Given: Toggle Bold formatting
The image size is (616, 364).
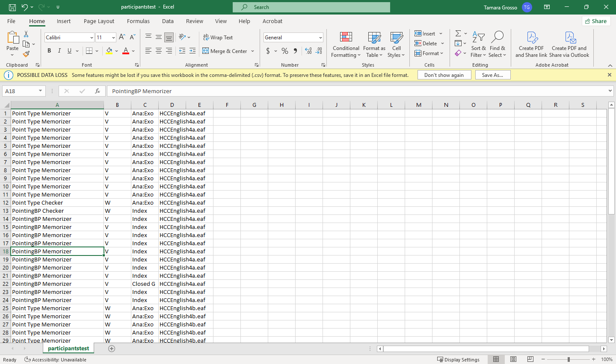Looking at the screenshot, I should tap(49, 51).
